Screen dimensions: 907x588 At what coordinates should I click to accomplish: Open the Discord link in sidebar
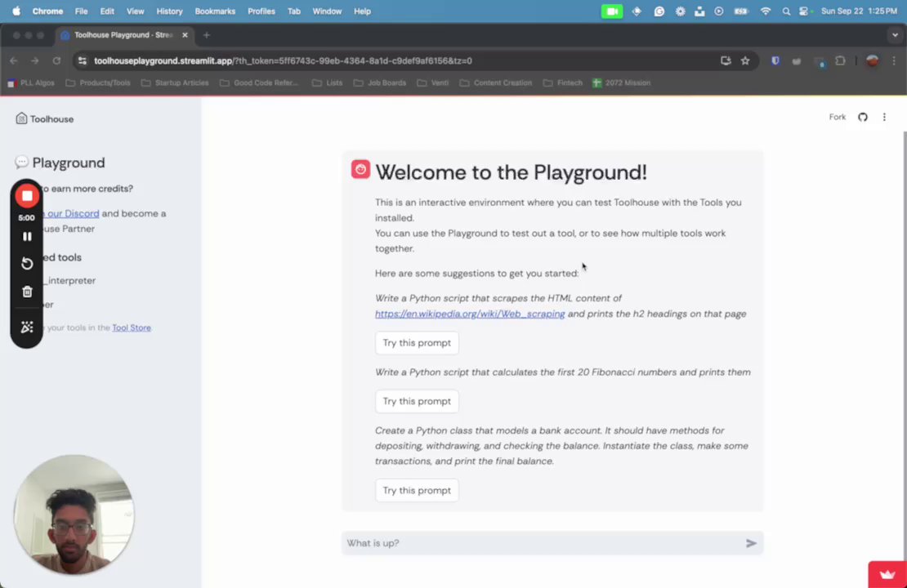pyautogui.click(x=70, y=213)
